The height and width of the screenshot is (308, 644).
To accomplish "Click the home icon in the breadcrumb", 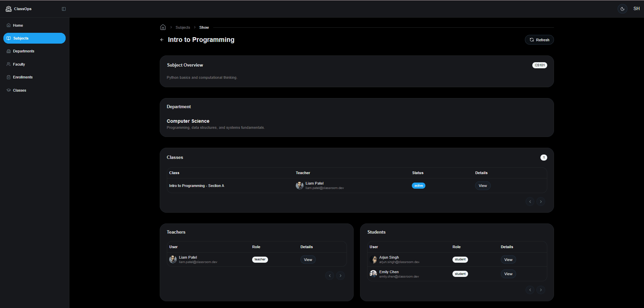I will 163,27.
